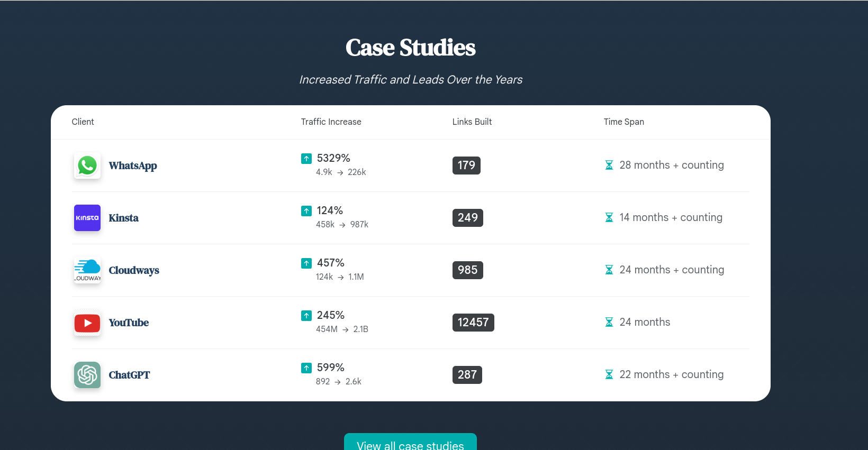
Task: Select the 457% traffic value
Action: [330, 263]
